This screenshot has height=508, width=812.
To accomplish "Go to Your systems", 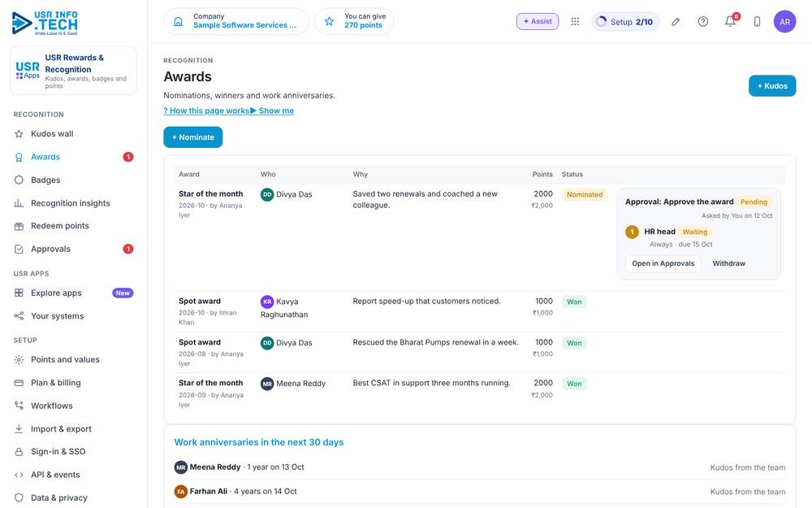I will tap(74, 315).
